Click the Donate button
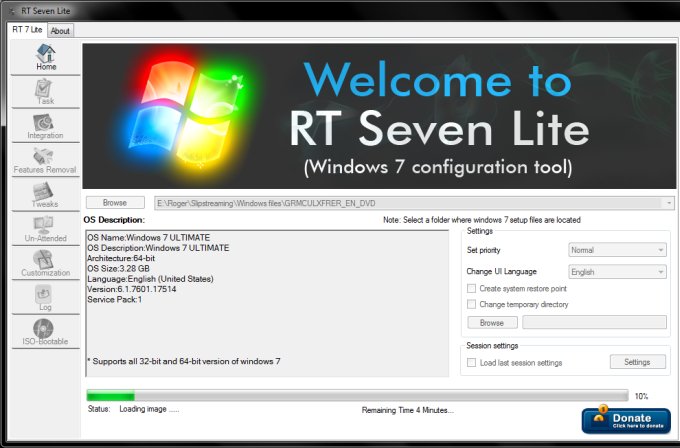 (x=626, y=421)
